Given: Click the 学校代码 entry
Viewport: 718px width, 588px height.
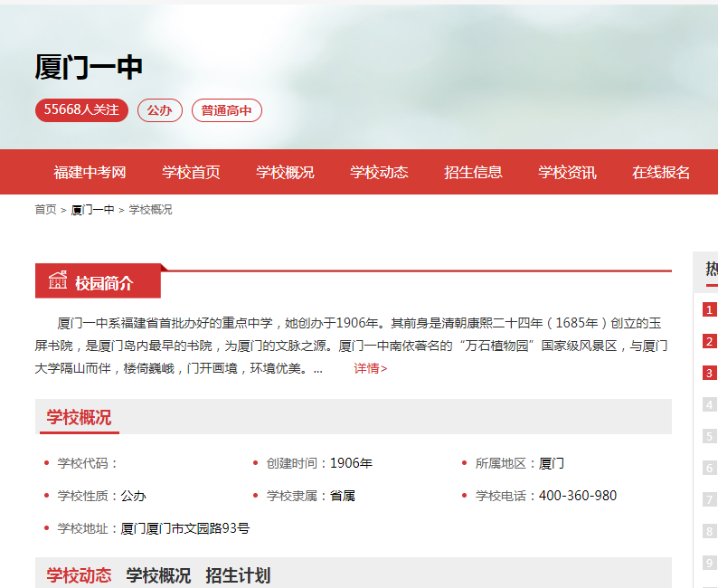Looking at the screenshot, I should tap(88, 463).
